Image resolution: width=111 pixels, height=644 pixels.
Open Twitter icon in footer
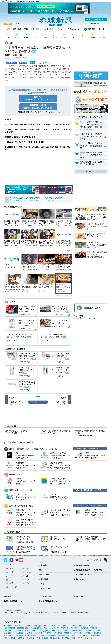pyautogui.click(x=6, y=560)
